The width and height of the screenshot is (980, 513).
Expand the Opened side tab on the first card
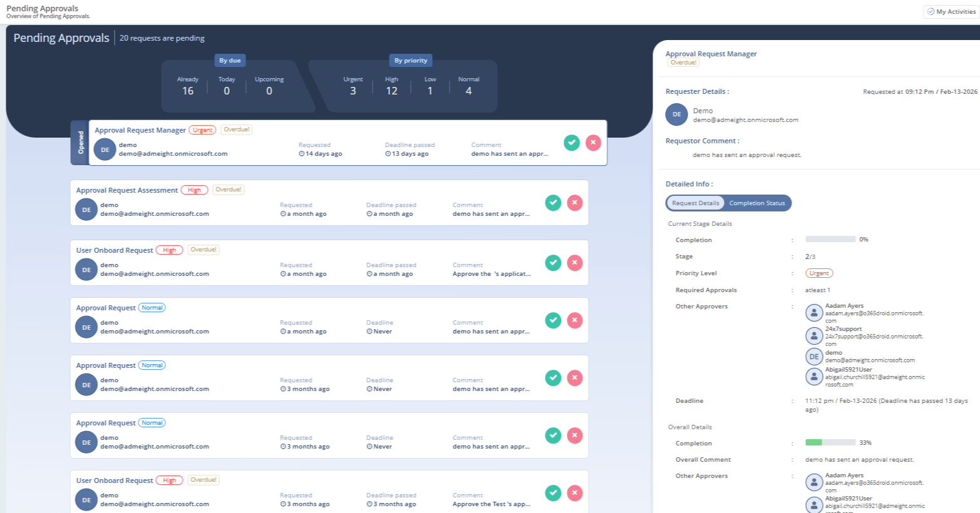tap(80, 143)
